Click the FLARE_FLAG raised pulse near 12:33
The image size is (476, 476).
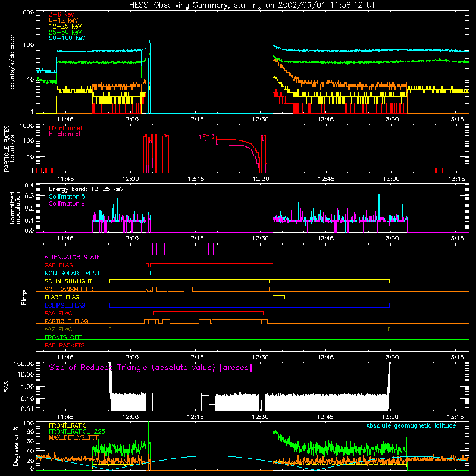click(x=278, y=296)
